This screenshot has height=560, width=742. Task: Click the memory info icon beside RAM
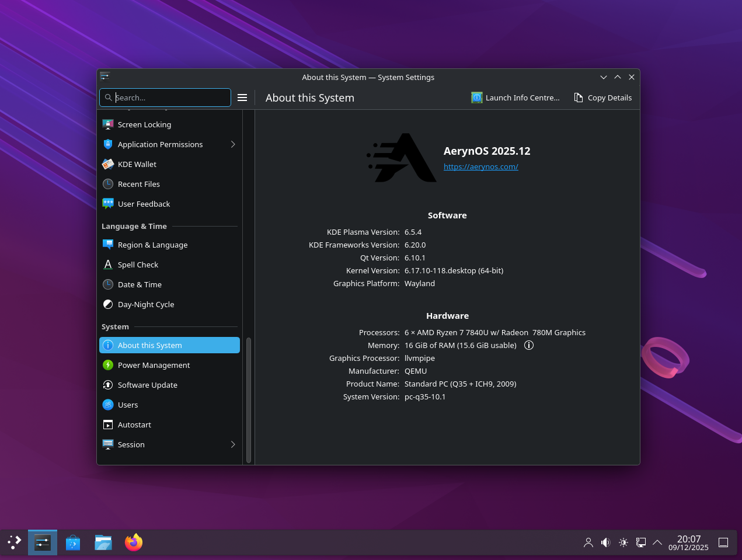point(529,345)
